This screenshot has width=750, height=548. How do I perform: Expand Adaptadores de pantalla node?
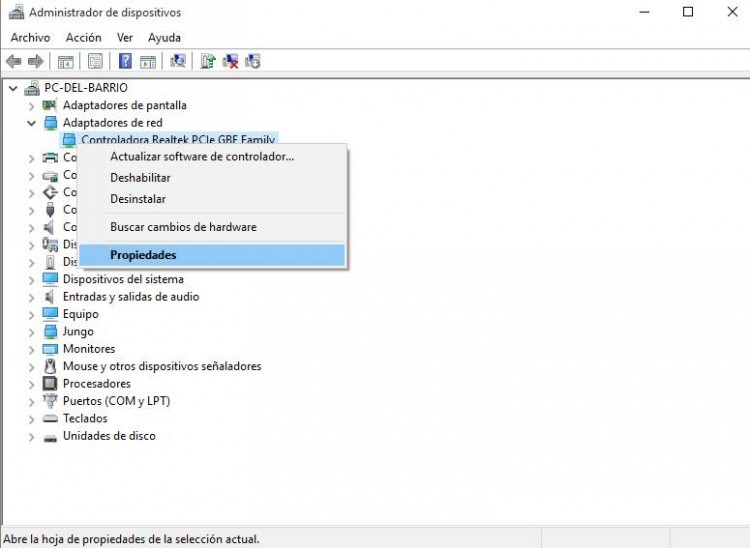point(32,105)
